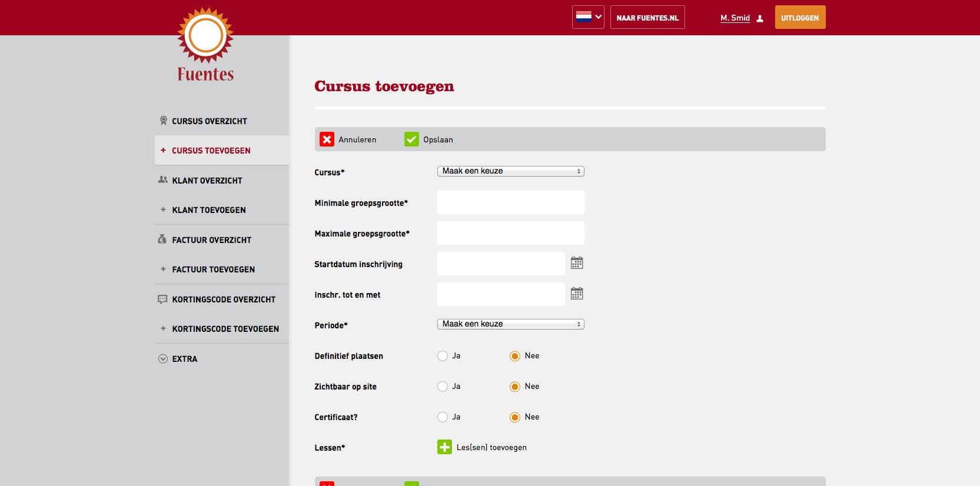Click the user profile icon beside M. Smid
The height and width of the screenshot is (486, 980).
coord(760,18)
